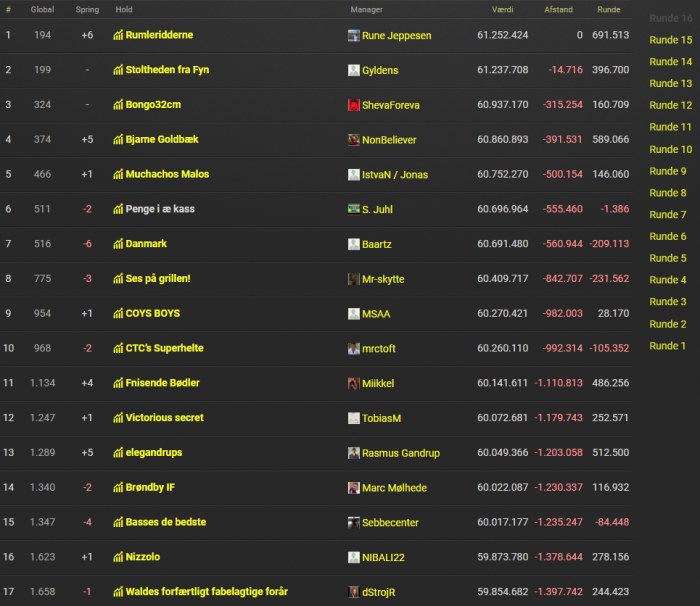The width and height of the screenshot is (700, 606).
Task: Open manager profile dStrojR
Action: click(379, 592)
